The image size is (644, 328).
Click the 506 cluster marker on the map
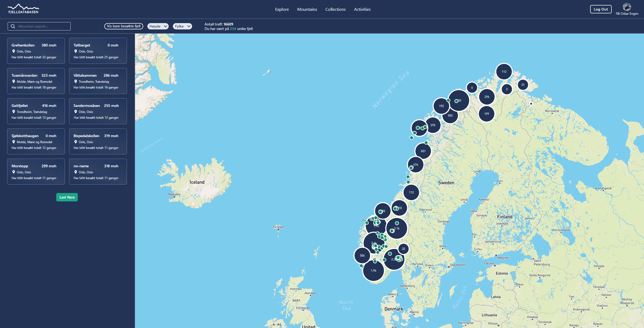[x=362, y=256]
